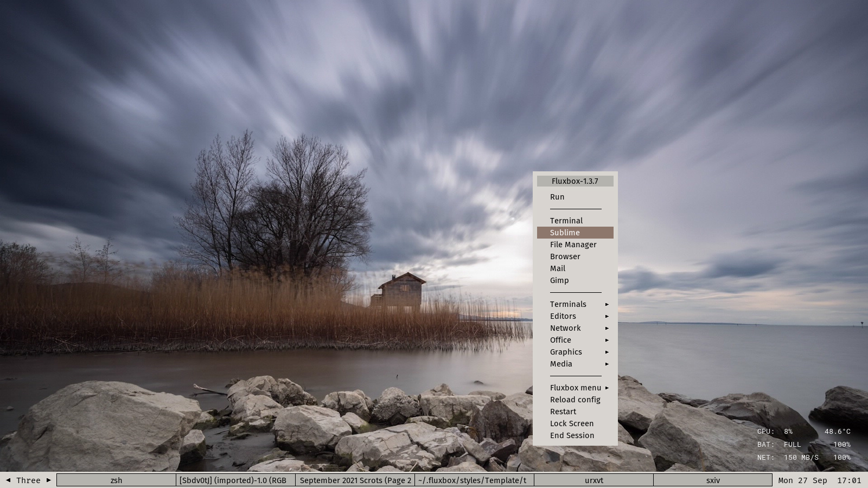Click the Fluxbox-1.3.7 menu title
The height and width of the screenshot is (488, 868).
coord(575,181)
